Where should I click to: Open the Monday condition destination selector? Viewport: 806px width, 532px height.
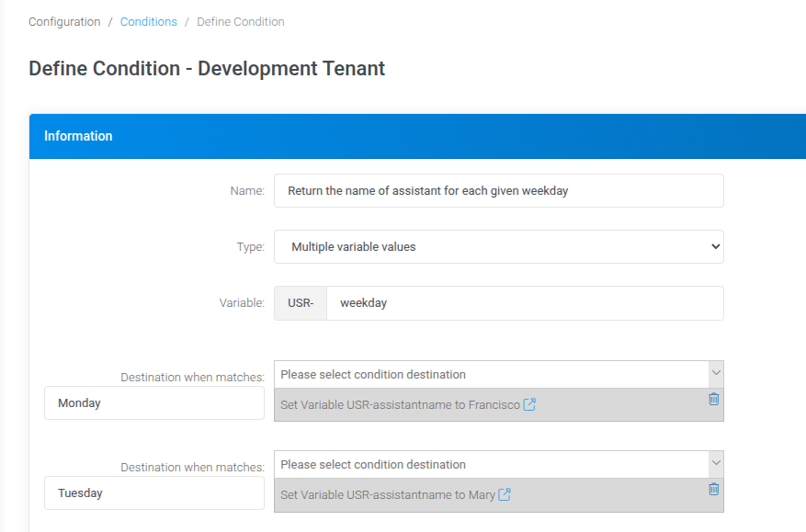(x=491, y=375)
